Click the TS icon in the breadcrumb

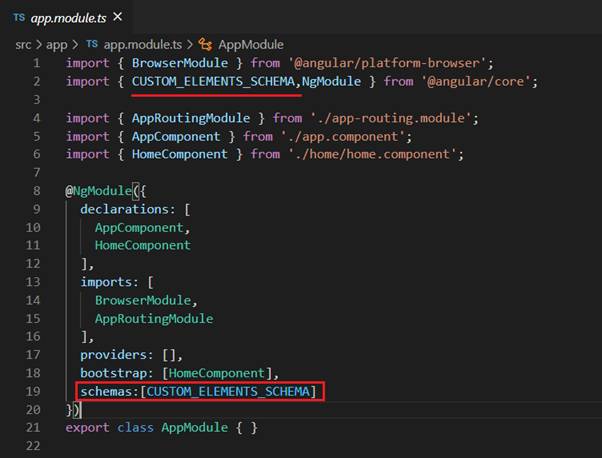click(92, 44)
